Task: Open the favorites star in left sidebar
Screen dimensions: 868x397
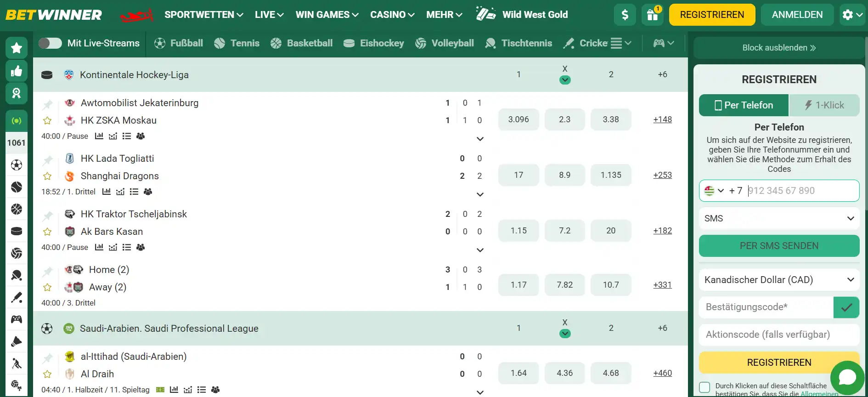Action: pos(17,48)
